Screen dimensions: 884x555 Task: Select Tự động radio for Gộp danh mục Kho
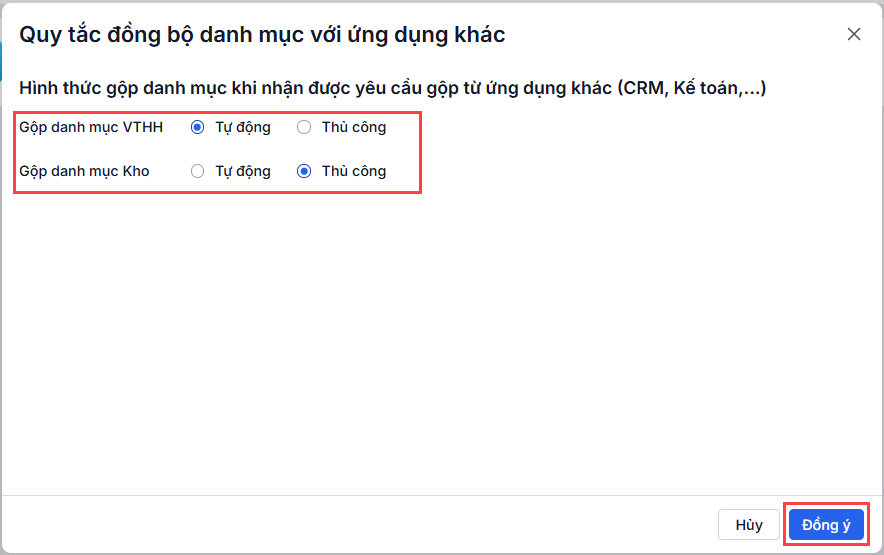coord(197,171)
